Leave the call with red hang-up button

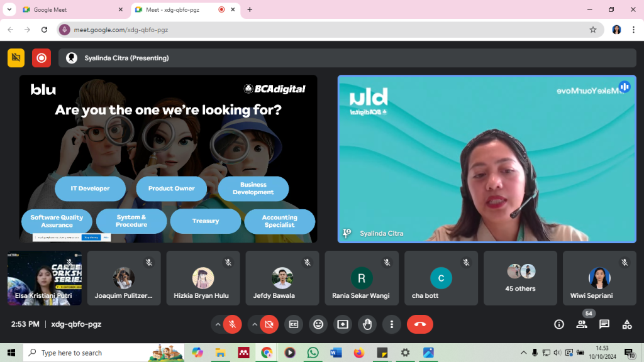click(420, 324)
